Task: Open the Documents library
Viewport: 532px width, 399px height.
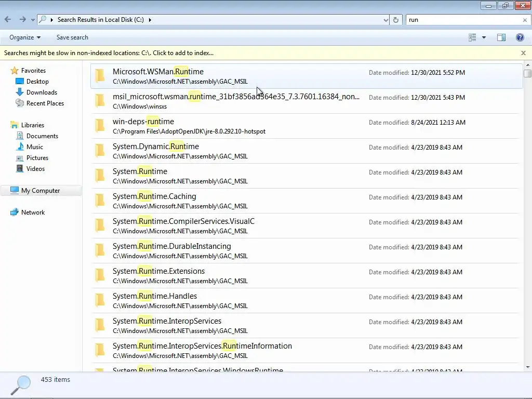Action: pos(43,136)
